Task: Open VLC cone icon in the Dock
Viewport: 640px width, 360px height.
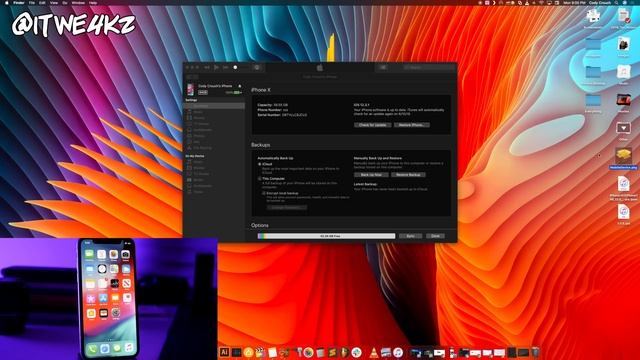Action: click(373, 352)
